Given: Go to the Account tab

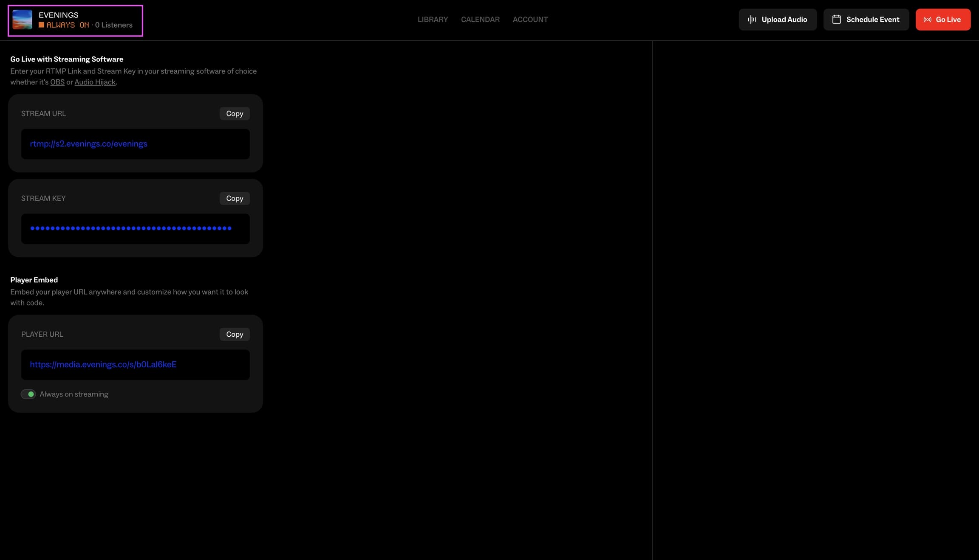Looking at the screenshot, I should point(530,20).
